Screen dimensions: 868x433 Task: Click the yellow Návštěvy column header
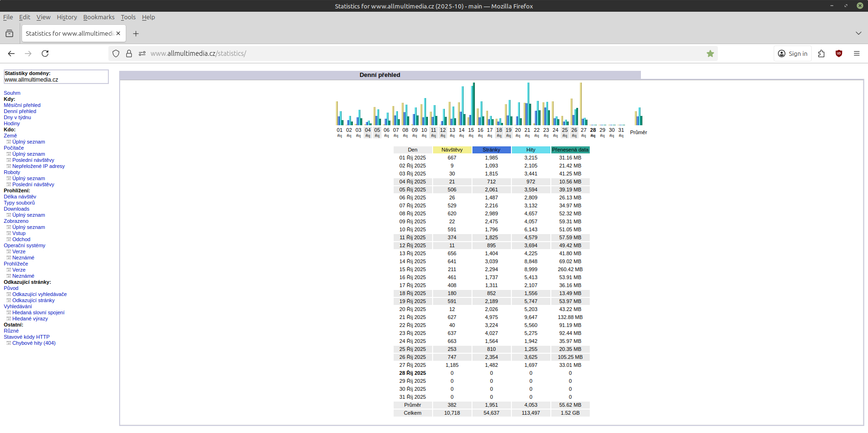click(x=452, y=150)
